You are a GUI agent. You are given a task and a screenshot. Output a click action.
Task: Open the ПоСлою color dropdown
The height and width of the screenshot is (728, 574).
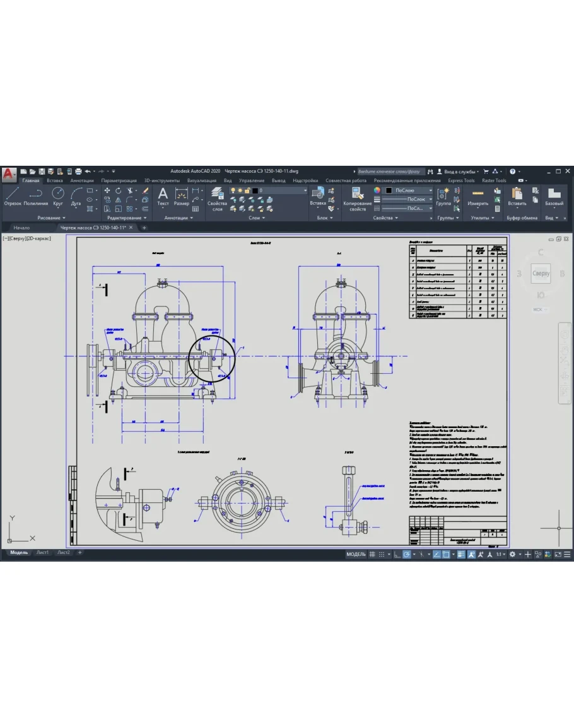tap(410, 190)
